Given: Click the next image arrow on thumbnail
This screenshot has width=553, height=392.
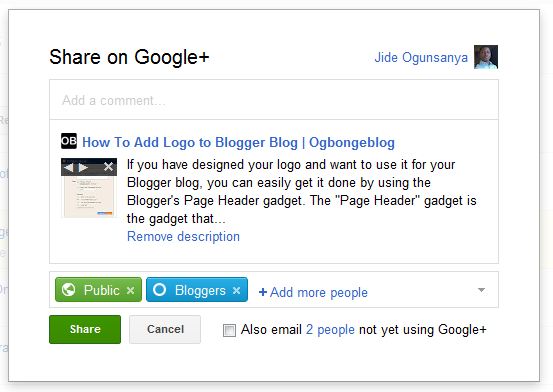Looking at the screenshot, I should (84, 167).
